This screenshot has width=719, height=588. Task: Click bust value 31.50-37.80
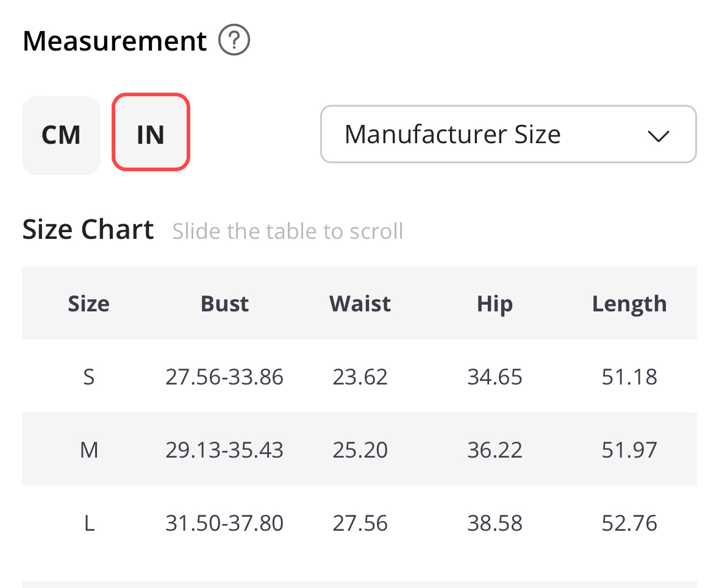click(224, 523)
